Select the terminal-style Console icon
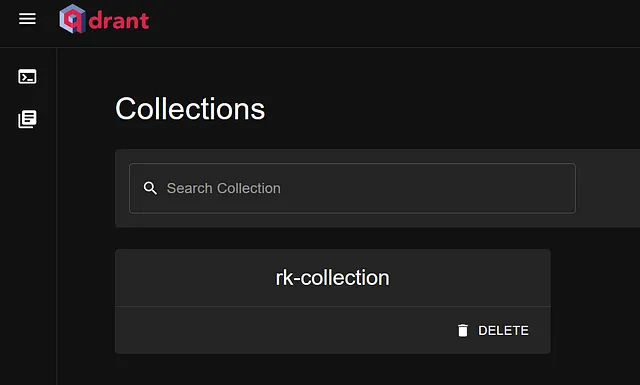This screenshot has height=385, width=640. [x=27, y=76]
